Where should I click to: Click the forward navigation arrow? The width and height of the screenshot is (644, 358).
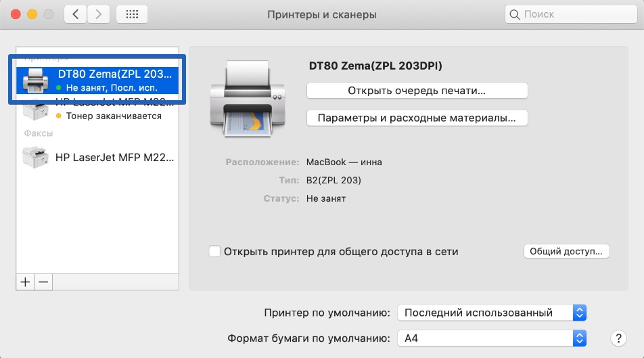click(99, 14)
